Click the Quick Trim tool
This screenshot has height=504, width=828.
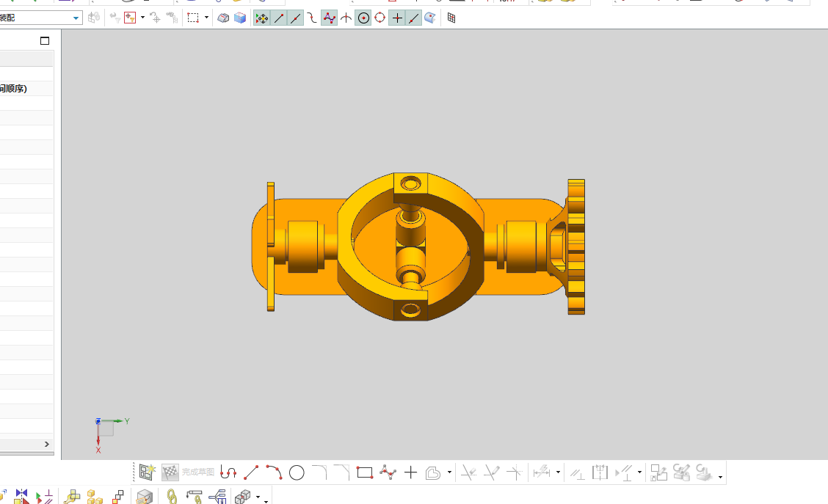point(468,472)
